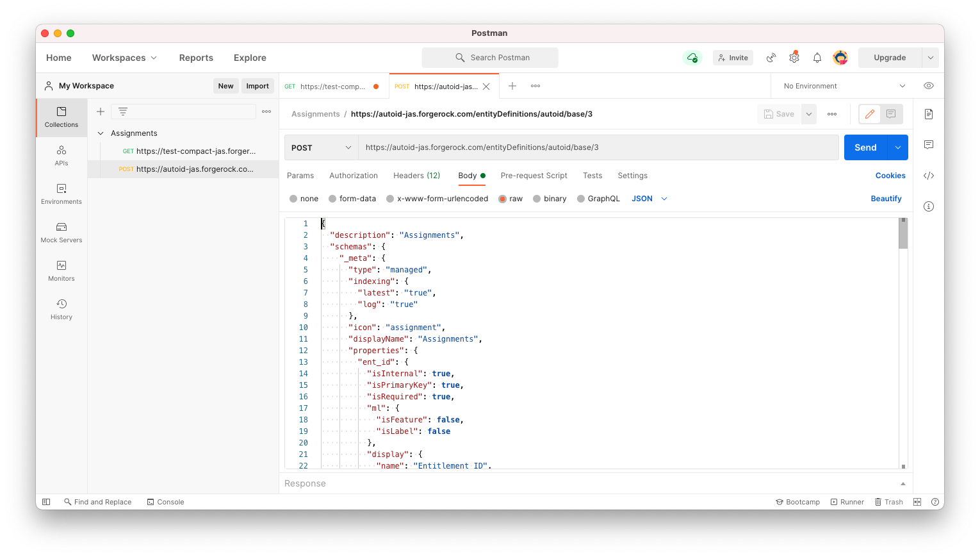Switch to the Pre-request Script tab
This screenshot has height=557, width=980.
click(x=534, y=176)
